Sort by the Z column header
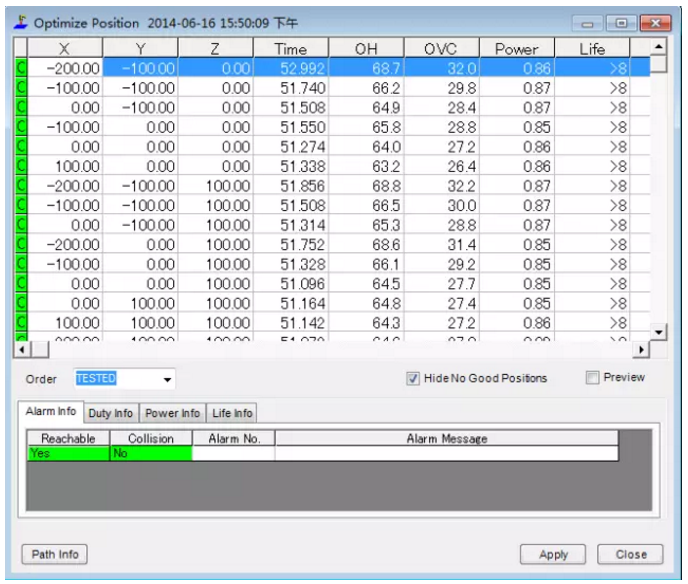Screen dimensions: 688x584 215,48
